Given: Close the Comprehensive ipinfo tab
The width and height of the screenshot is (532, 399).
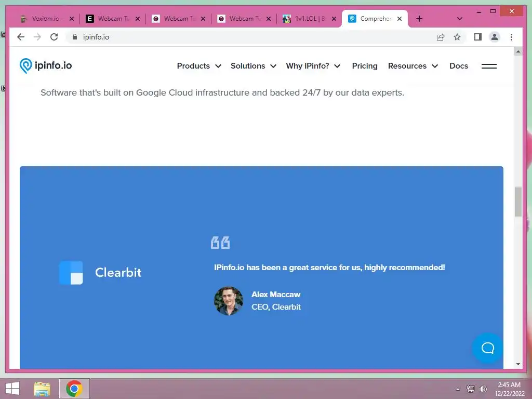Looking at the screenshot, I should tap(400, 19).
